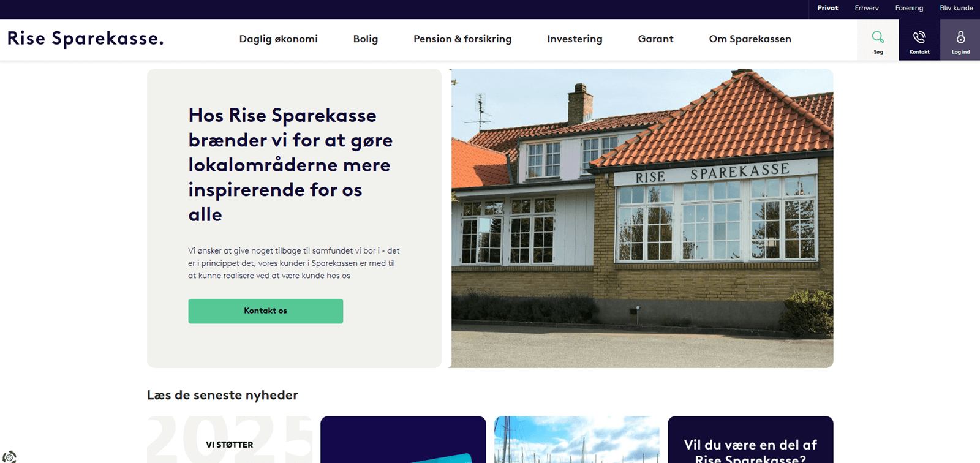Switch to the Forening tab
The width and height of the screenshot is (980, 463).
coord(909,8)
